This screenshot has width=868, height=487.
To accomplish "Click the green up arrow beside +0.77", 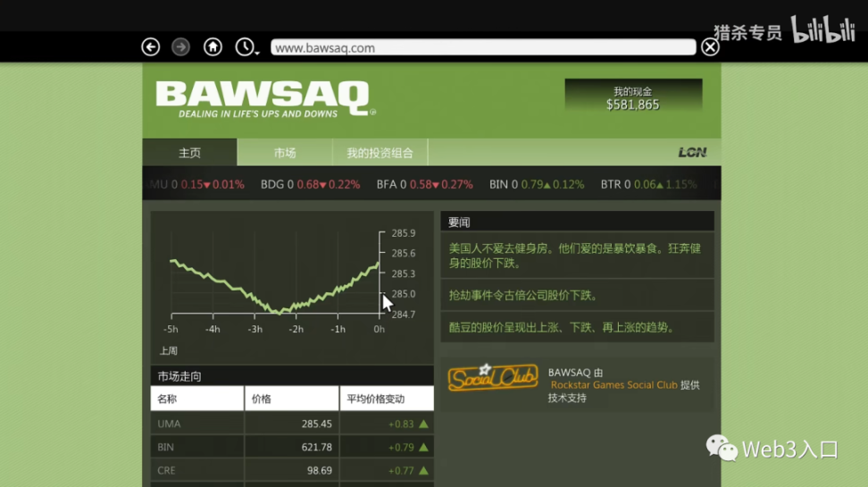I will click(x=423, y=470).
